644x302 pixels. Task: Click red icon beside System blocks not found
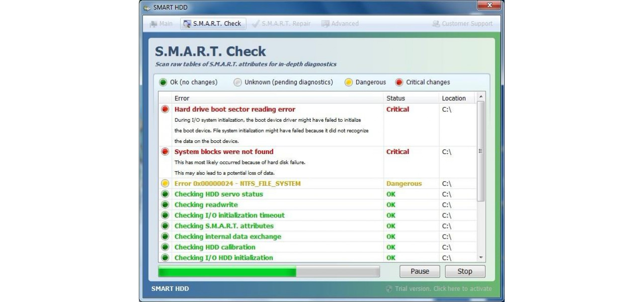165,152
